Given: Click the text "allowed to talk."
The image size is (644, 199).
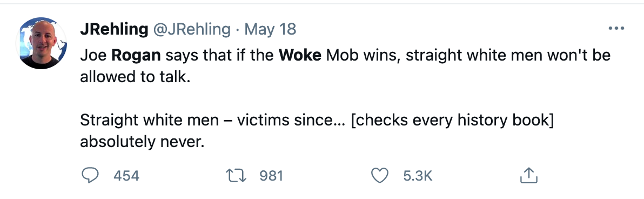Looking at the screenshot, I should [135, 77].
